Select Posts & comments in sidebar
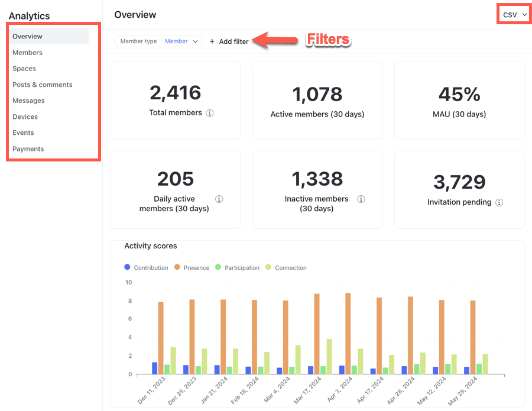This screenshot has width=532, height=411. (x=43, y=85)
